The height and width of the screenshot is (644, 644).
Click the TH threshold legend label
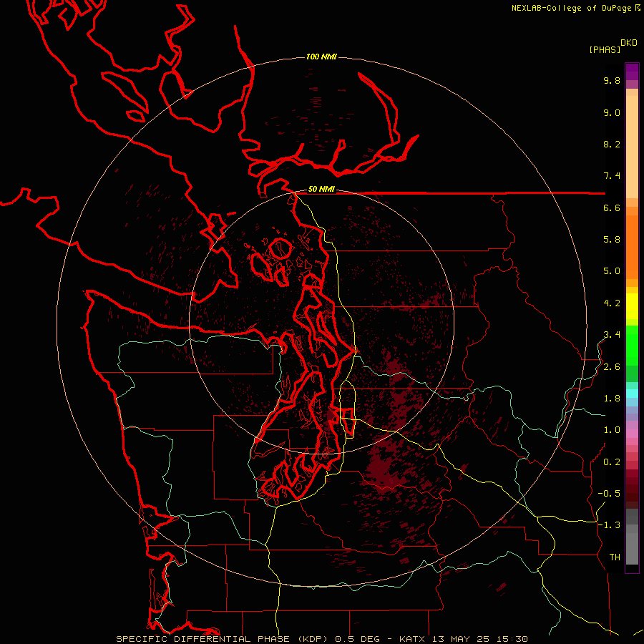(615, 557)
